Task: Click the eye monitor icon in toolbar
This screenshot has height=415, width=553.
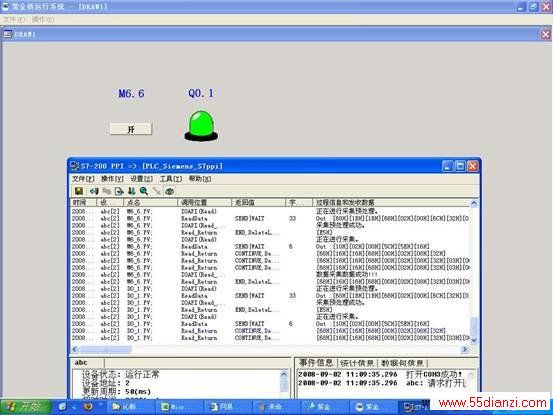Action: [170, 191]
